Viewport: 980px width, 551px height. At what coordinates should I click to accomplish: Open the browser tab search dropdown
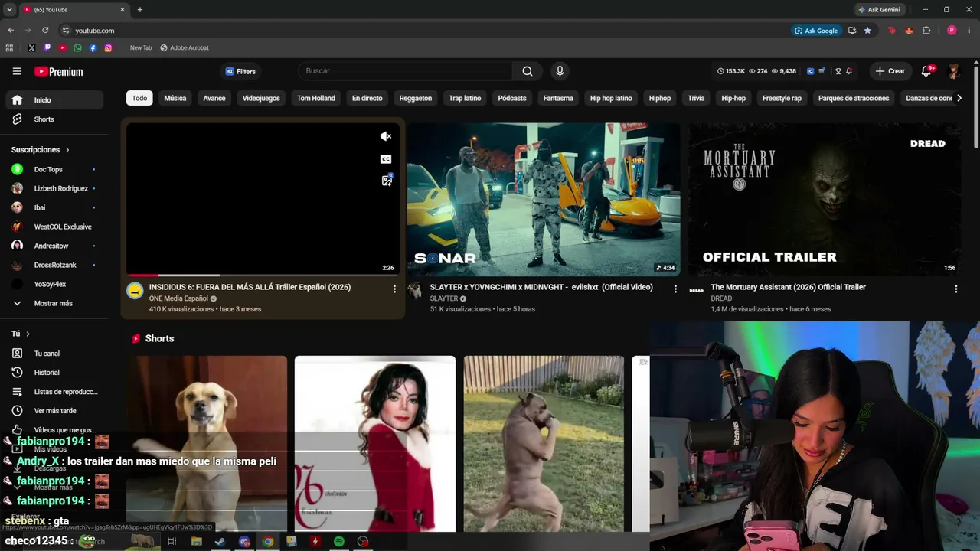(x=9, y=10)
